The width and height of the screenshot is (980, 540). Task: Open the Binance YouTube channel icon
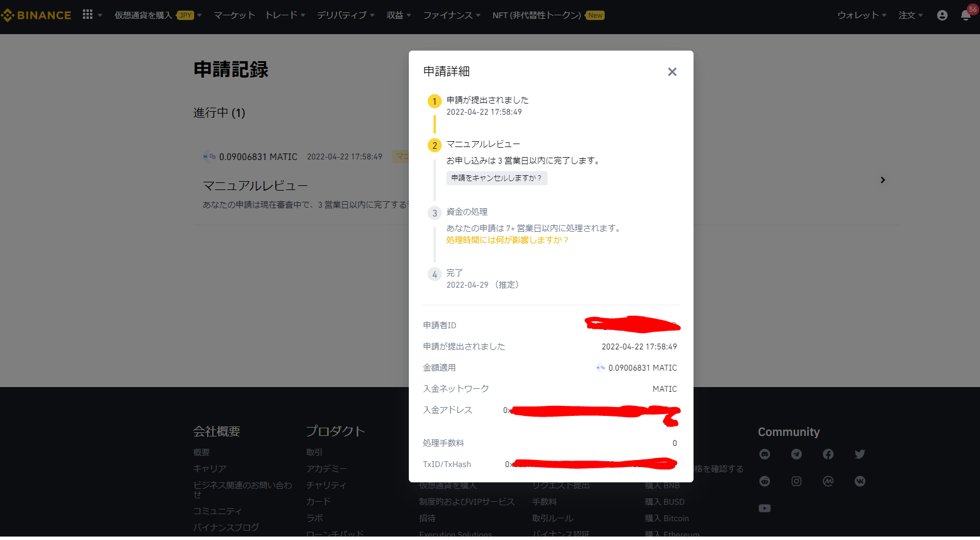click(765, 508)
